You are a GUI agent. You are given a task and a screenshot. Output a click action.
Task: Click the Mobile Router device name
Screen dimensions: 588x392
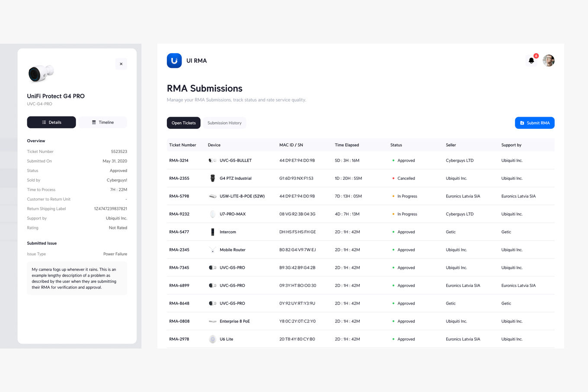click(233, 250)
